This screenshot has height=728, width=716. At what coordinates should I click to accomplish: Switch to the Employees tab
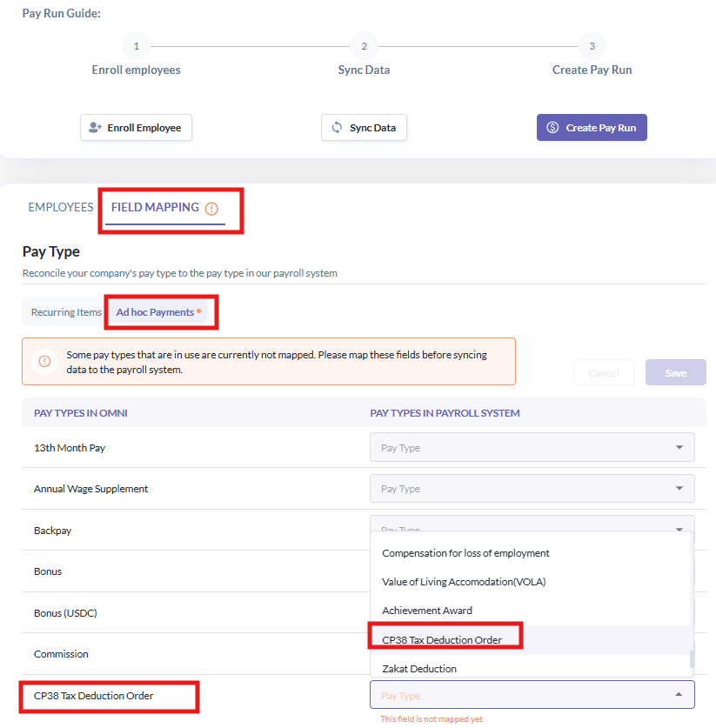coord(61,207)
